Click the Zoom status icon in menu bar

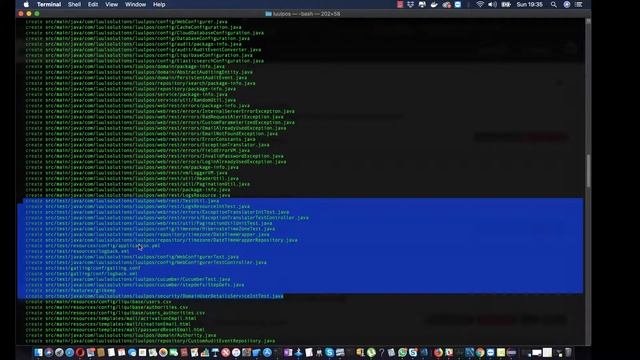tap(458, 4)
